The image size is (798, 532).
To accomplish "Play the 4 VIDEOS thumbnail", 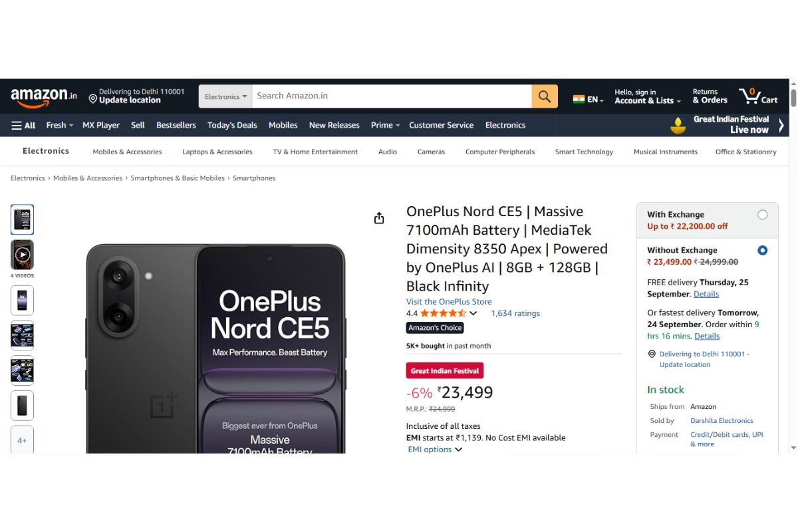I will 22,254.
